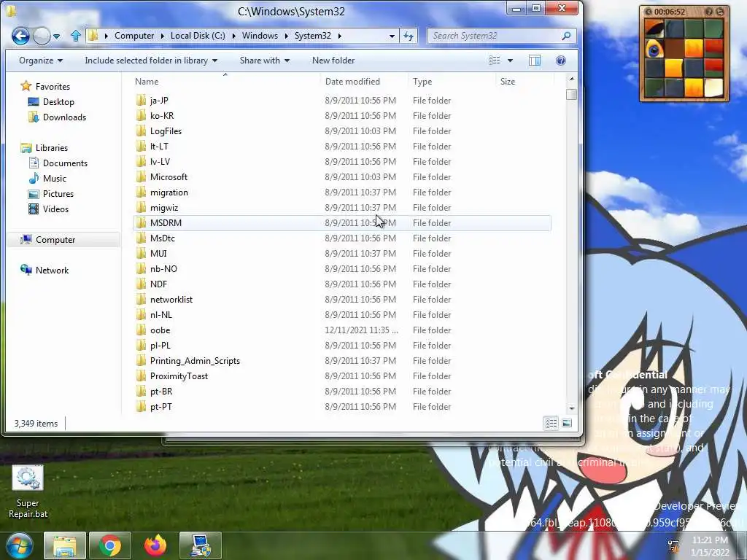Toggle the preview pane icon
The image size is (747, 560).
(x=535, y=61)
